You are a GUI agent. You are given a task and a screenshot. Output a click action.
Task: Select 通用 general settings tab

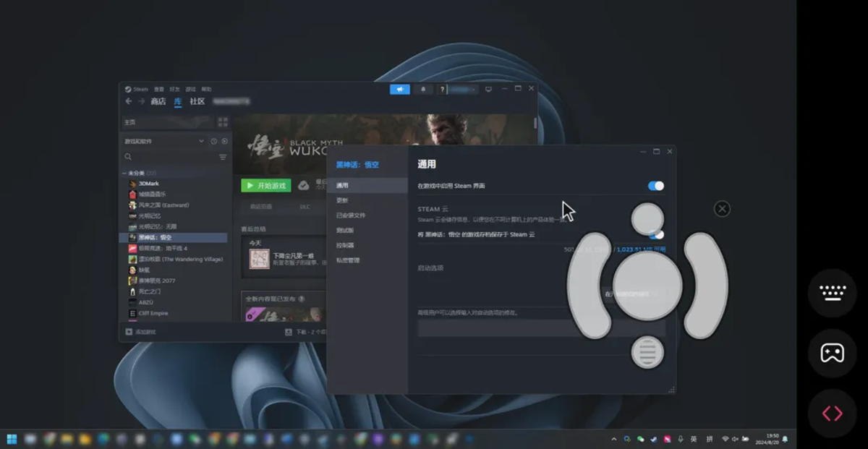tap(367, 186)
